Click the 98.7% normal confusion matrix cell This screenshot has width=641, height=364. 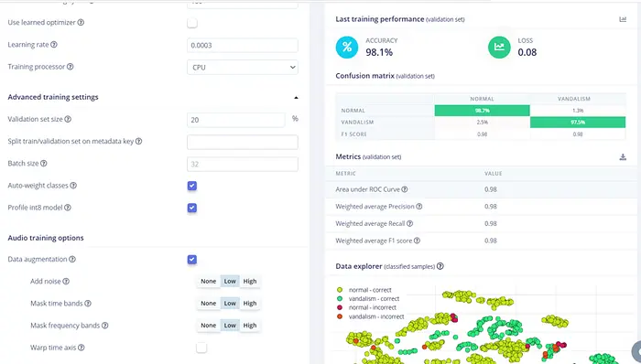pos(482,111)
